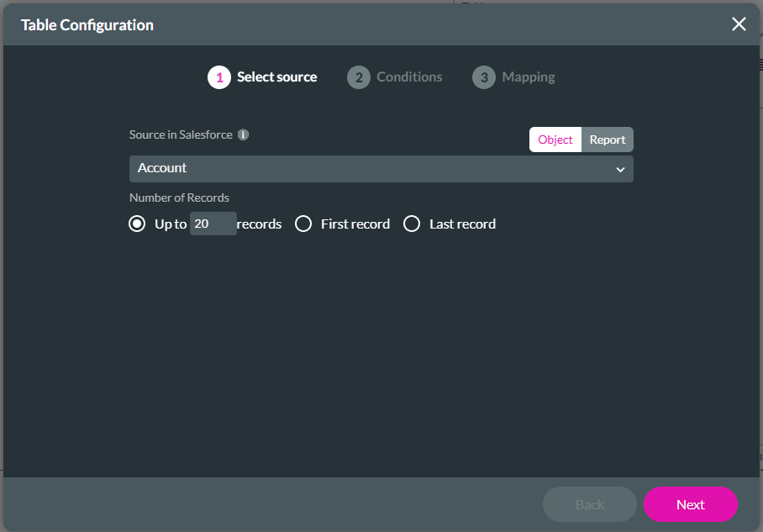This screenshot has height=532, width=763.
Task: Select the Up to records radio button
Action: click(x=137, y=224)
